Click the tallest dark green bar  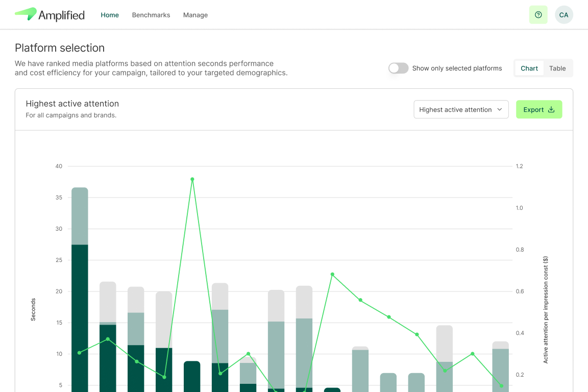pos(80,316)
